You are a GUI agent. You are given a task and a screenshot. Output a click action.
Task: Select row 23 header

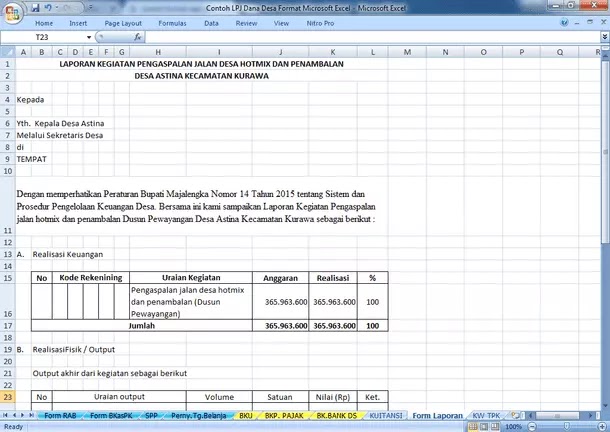(7, 397)
